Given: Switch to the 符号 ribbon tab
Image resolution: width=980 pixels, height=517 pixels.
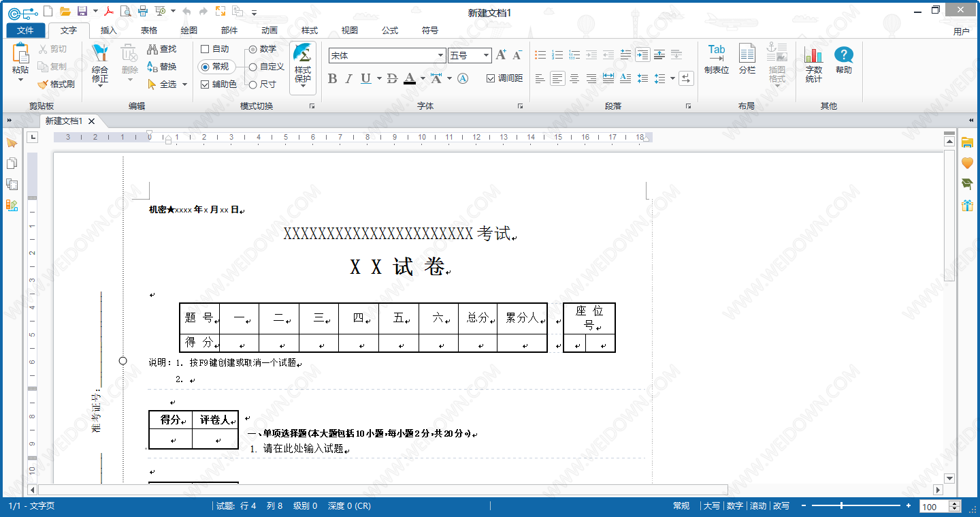Looking at the screenshot, I should 430,31.
